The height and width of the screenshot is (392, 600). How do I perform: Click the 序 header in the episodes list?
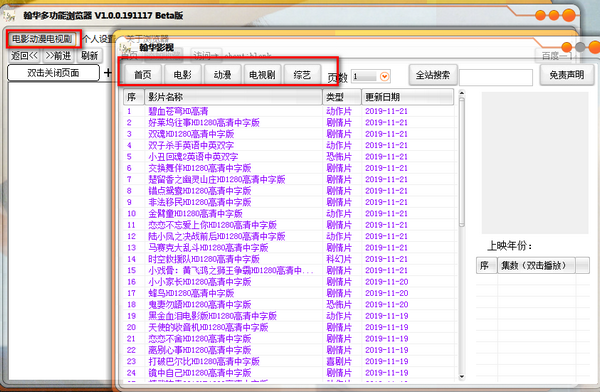486,266
